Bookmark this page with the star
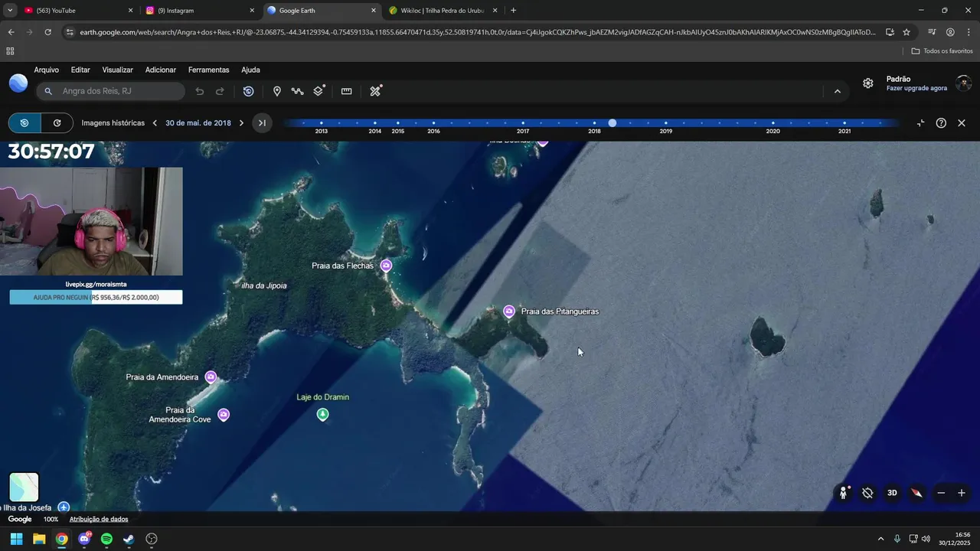The image size is (980, 551). tap(906, 32)
